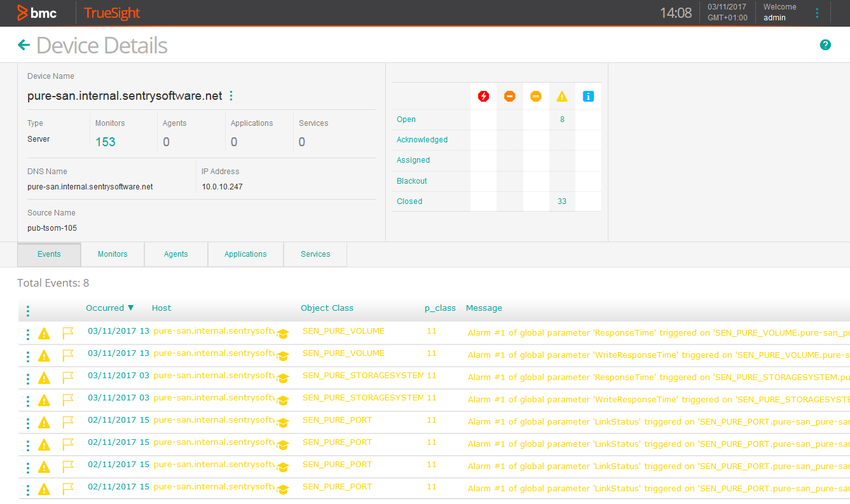The width and height of the screenshot is (850, 504).
Task: Click the yellow warning severity icon in summary table
Action: 561,96
